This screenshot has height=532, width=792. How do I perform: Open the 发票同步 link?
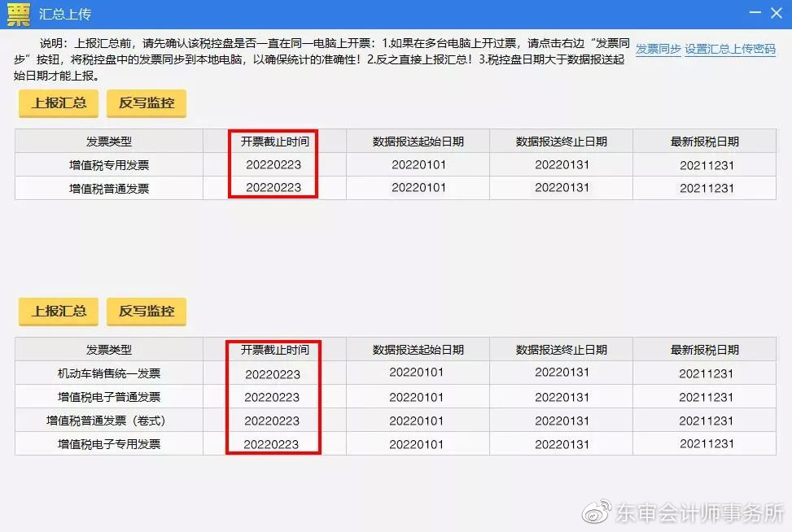coord(659,49)
